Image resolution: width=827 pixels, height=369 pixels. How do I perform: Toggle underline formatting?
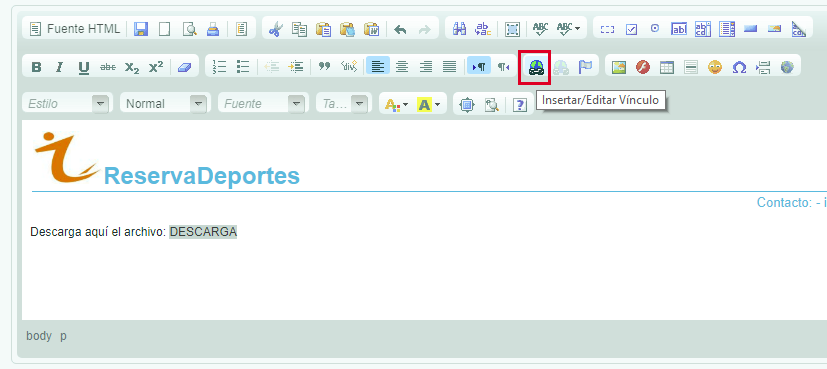coord(83,67)
